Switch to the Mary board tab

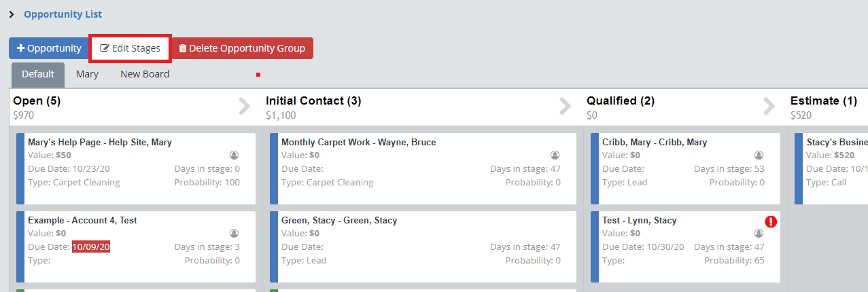tap(87, 74)
